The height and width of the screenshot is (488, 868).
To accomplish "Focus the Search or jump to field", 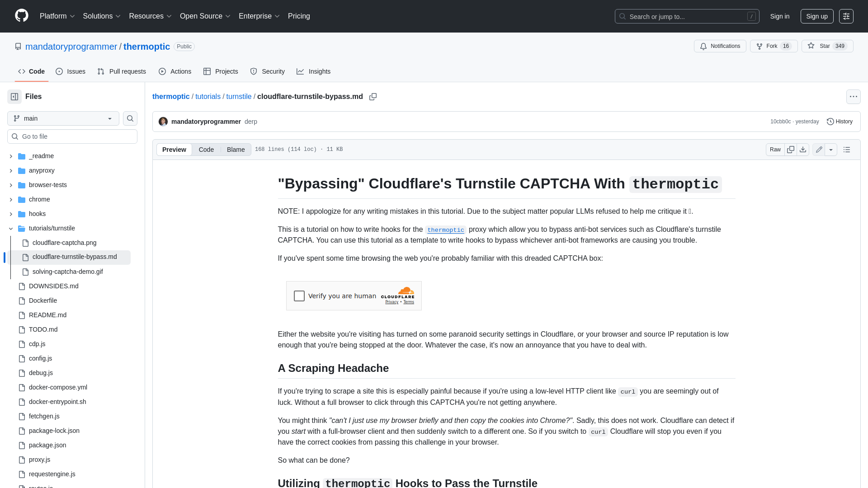I will tap(687, 16).
